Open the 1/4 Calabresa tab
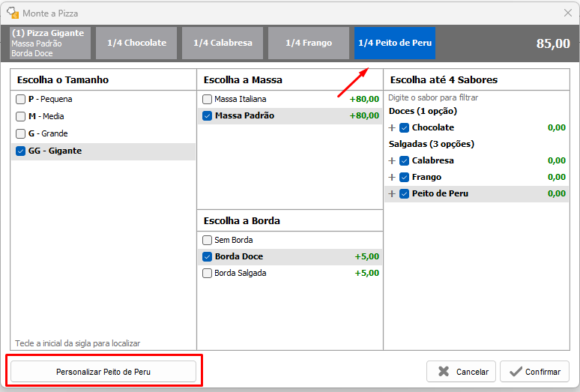 [222, 43]
